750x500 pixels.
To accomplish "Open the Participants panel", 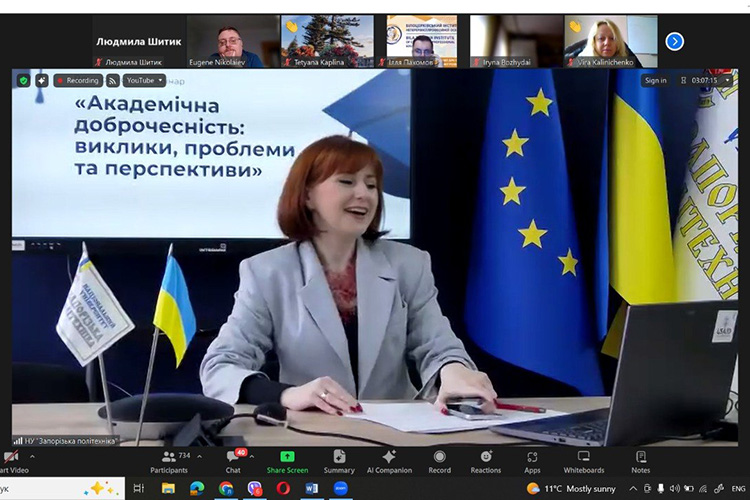I will click(x=168, y=461).
